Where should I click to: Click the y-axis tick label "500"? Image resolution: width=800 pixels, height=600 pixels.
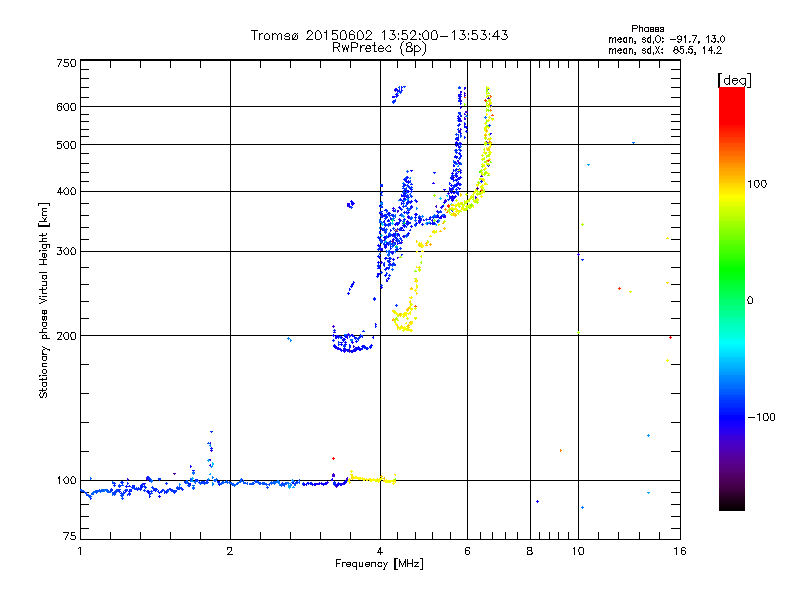66,145
